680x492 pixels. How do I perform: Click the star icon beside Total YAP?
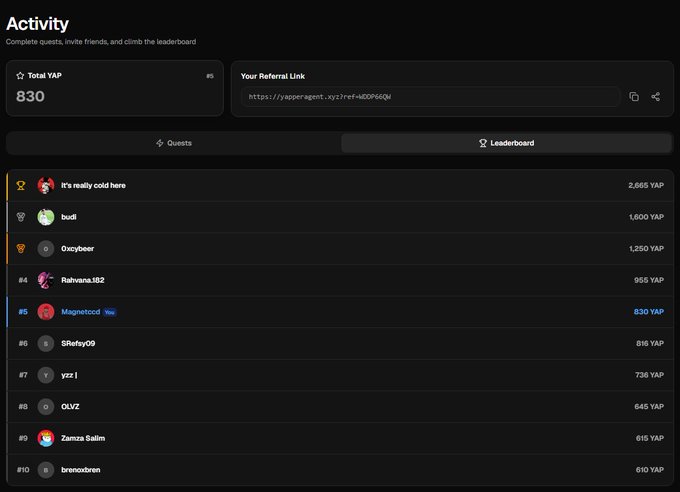(x=20, y=75)
